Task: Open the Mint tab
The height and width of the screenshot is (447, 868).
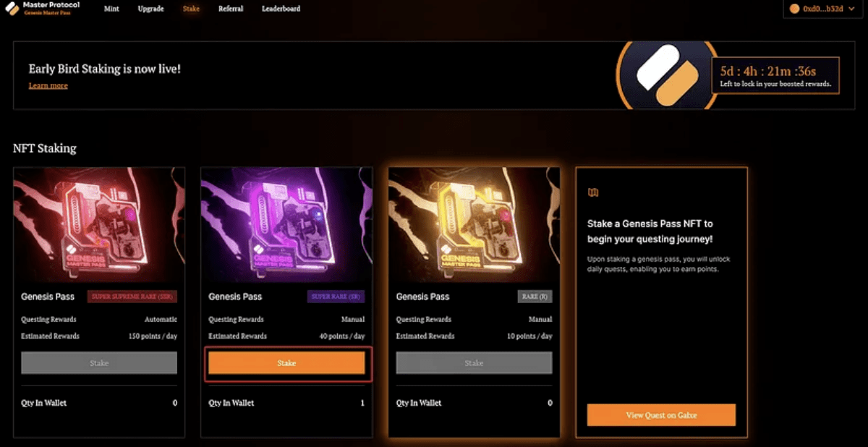Action: (x=111, y=9)
